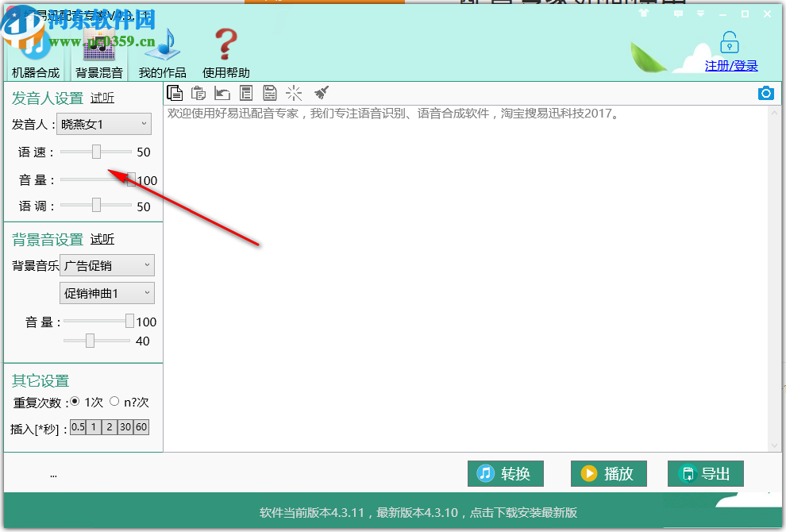The height and width of the screenshot is (532, 786).
Task: Click the background 音量 slider handle at 100
Action: tap(129, 321)
